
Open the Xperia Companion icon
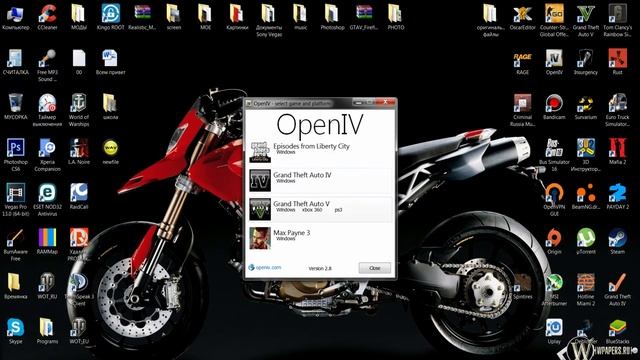click(47, 155)
